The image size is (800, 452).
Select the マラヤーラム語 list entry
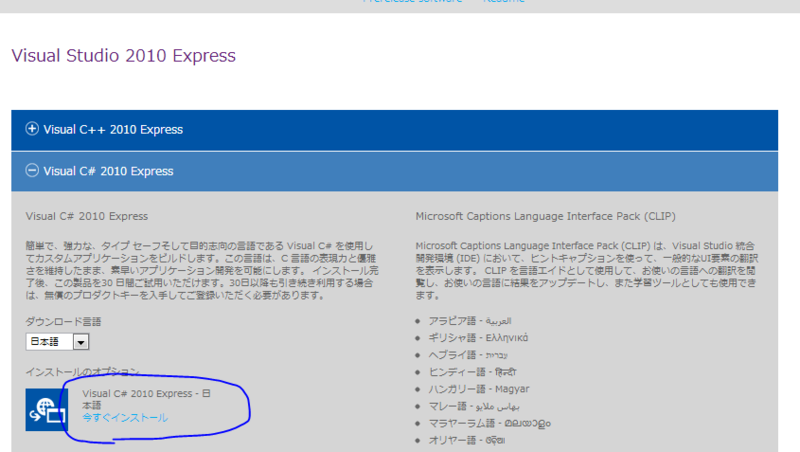point(489,423)
